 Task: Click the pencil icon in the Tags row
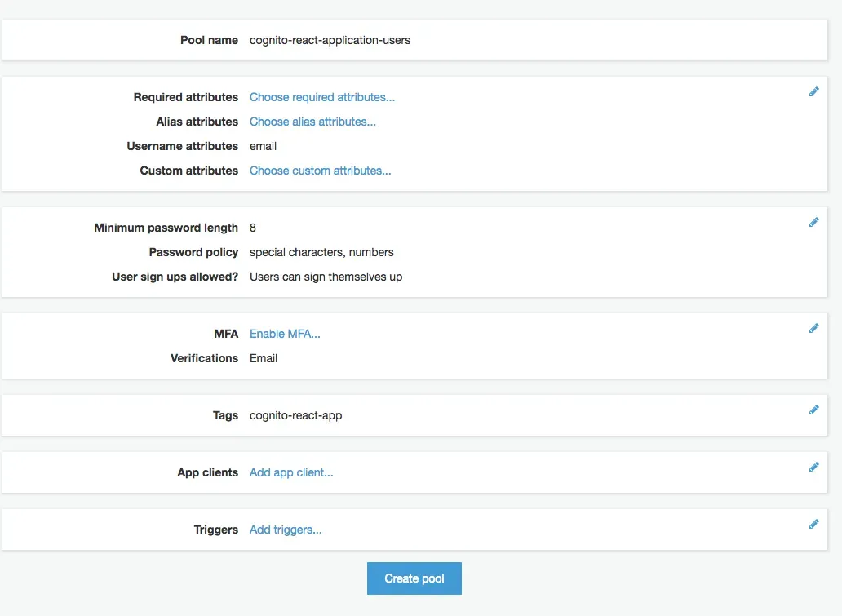click(814, 410)
